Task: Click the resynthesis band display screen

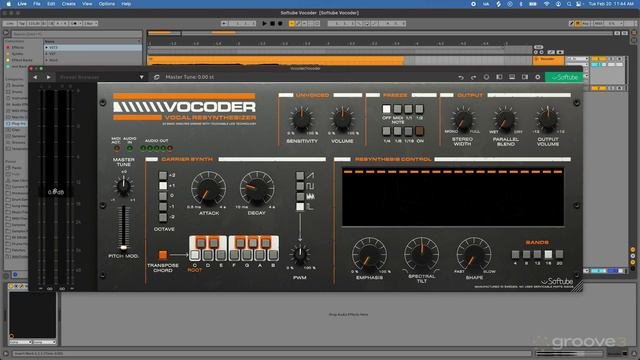Action: [453, 197]
